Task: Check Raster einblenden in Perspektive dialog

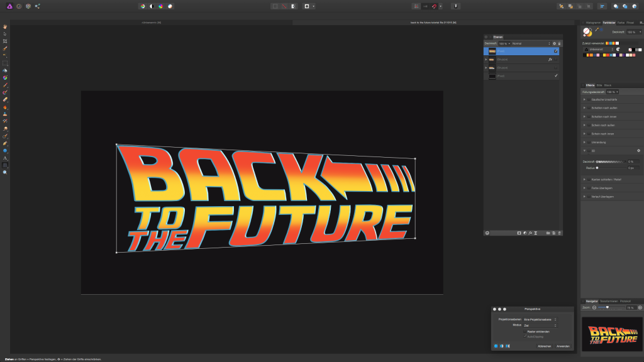Action: (525, 332)
